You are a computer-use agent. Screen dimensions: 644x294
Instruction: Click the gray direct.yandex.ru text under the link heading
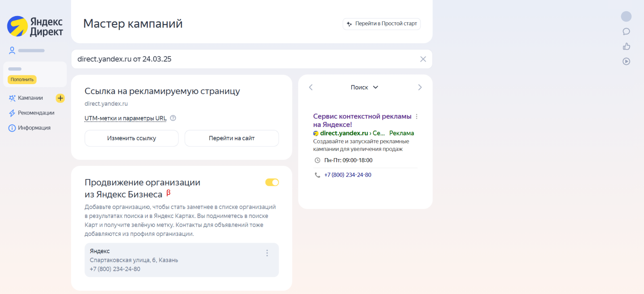106,104
